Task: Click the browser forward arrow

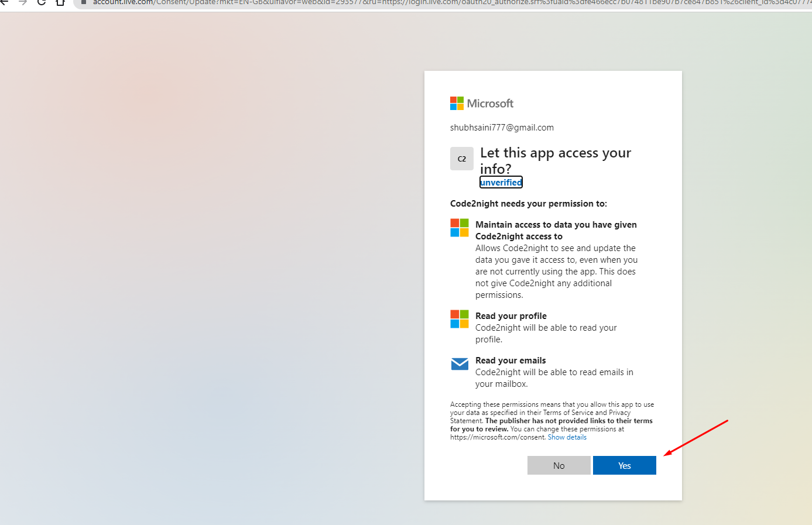Action: [23, 2]
